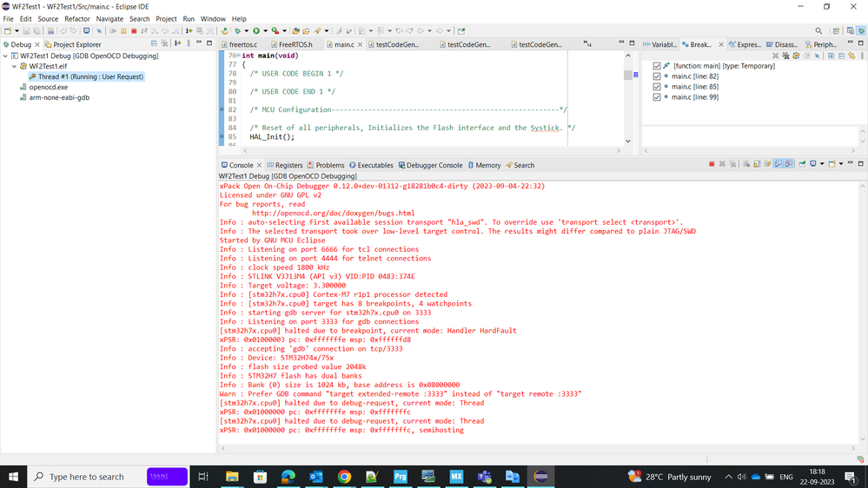Toggle the function main Temporary breakpoint checkbox

click(x=657, y=66)
